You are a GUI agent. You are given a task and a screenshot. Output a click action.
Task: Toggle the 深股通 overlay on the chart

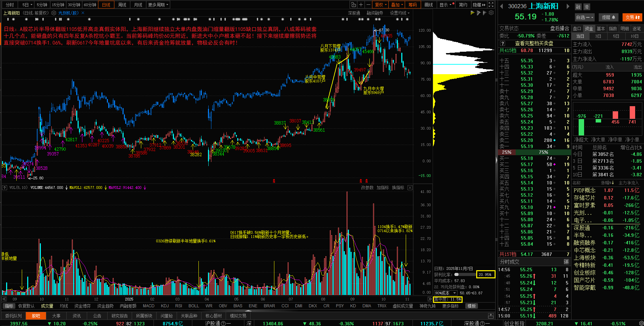coord(354,13)
